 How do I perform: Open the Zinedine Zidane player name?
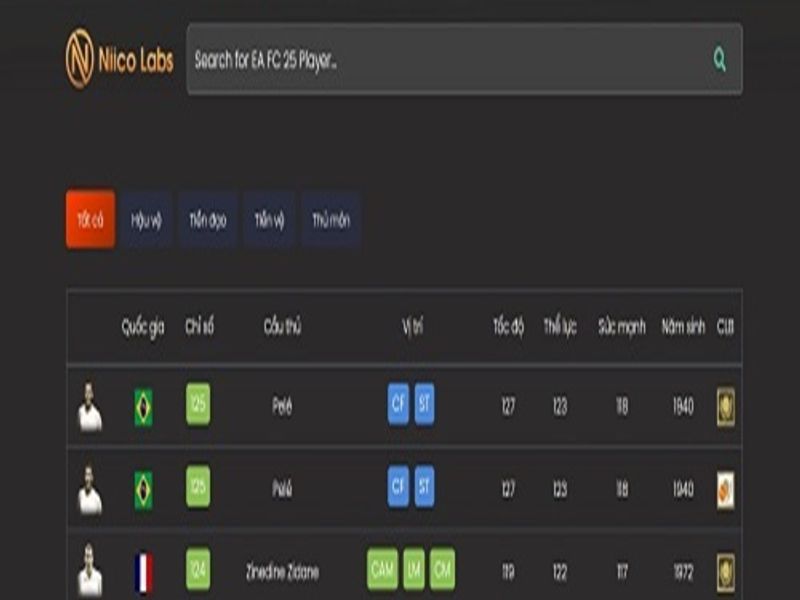point(282,573)
